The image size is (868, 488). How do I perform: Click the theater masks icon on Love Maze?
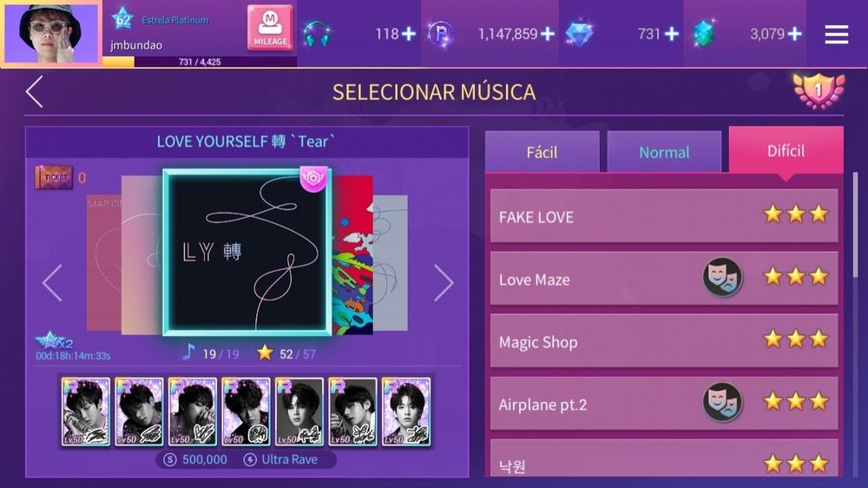click(722, 278)
